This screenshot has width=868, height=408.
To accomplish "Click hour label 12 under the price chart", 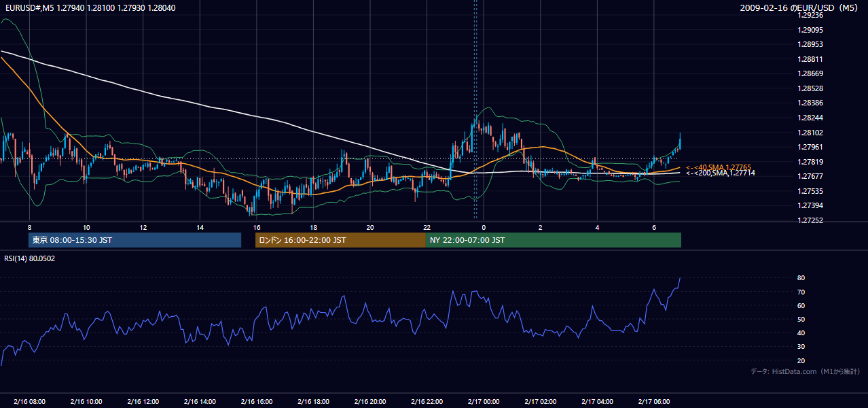I will [x=143, y=227].
